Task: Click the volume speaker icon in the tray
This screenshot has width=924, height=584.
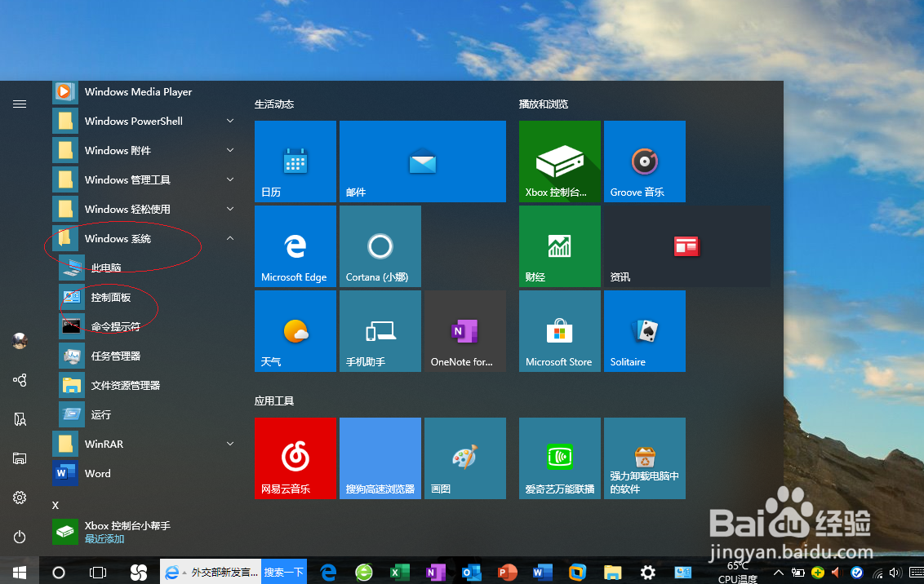Action: [895, 573]
